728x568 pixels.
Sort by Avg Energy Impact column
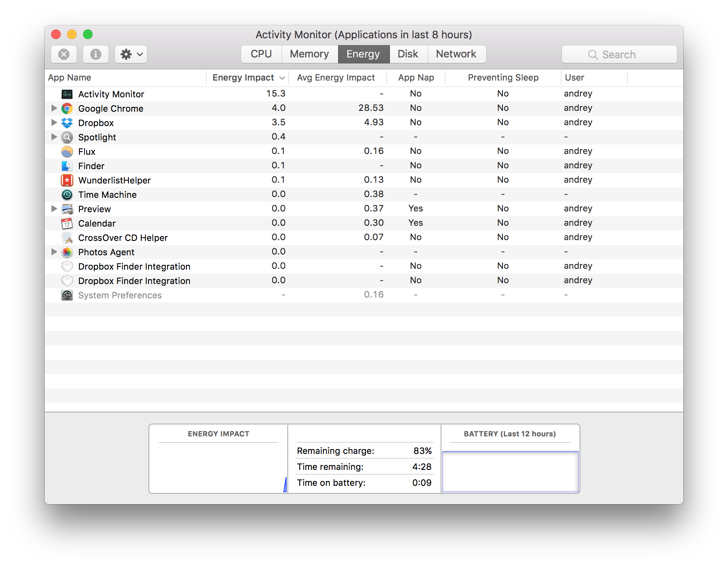pyautogui.click(x=337, y=78)
